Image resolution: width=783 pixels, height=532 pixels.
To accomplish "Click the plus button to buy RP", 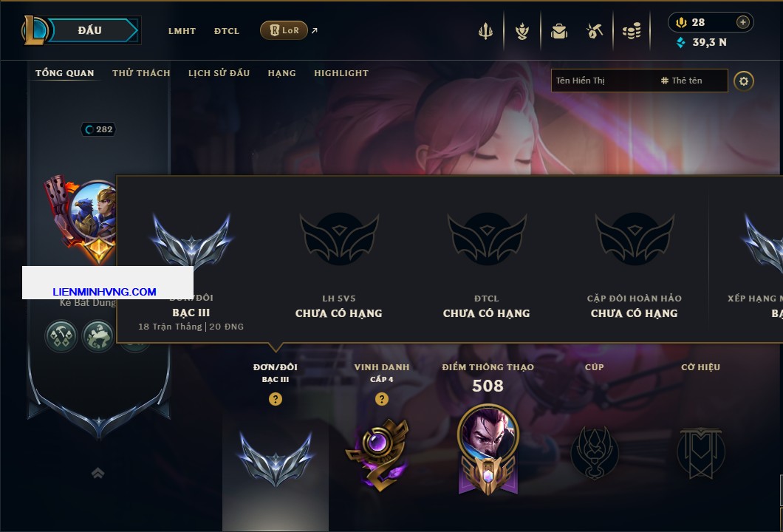I will click(x=743, y=22).
